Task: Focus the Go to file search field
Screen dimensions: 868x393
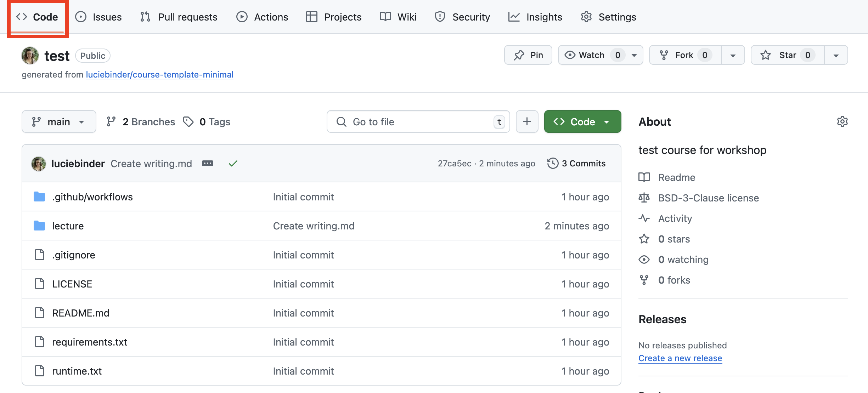Action: click(x=418, y=122)
